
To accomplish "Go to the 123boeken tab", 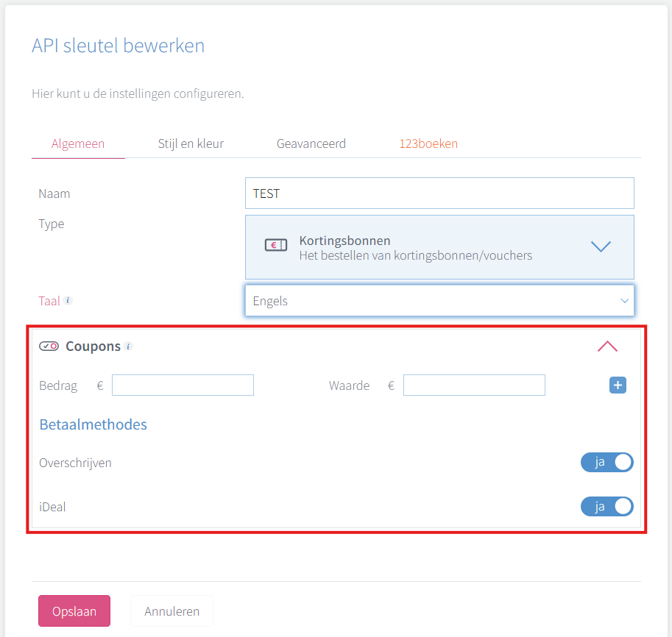I will [x=428, y=143].
